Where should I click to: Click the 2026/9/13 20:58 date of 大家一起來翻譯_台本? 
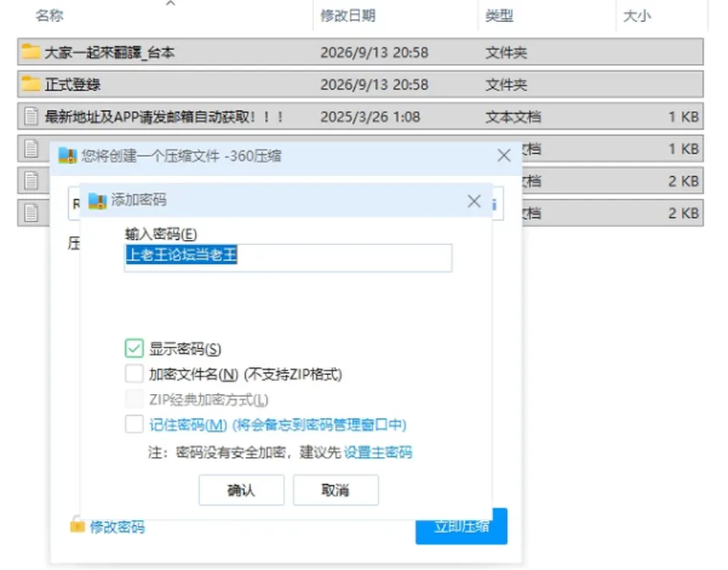374,52
